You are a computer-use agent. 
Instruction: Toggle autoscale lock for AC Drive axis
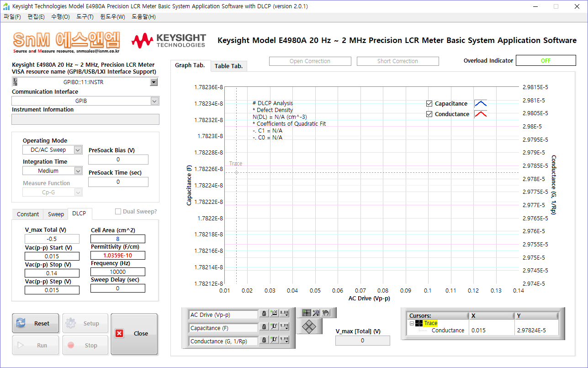(x=264, y=314)
